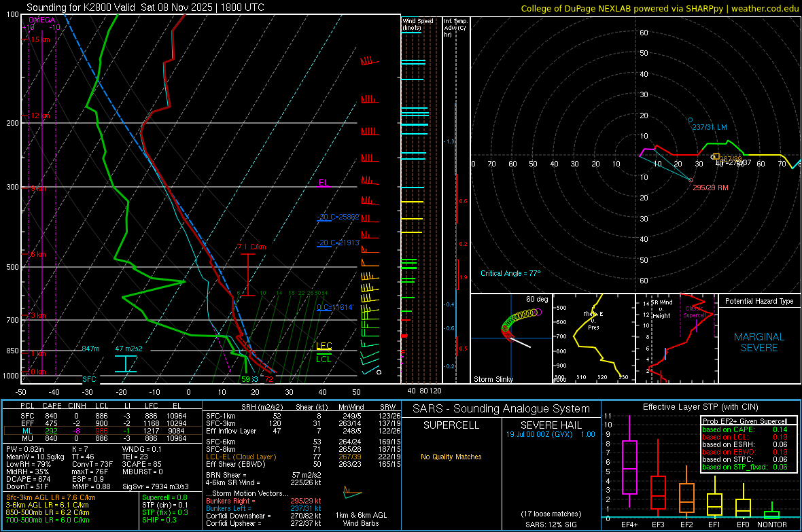Click the SHIP = 0.3 parameter
This screenshot has height=532, width=802.
(159, 520)
